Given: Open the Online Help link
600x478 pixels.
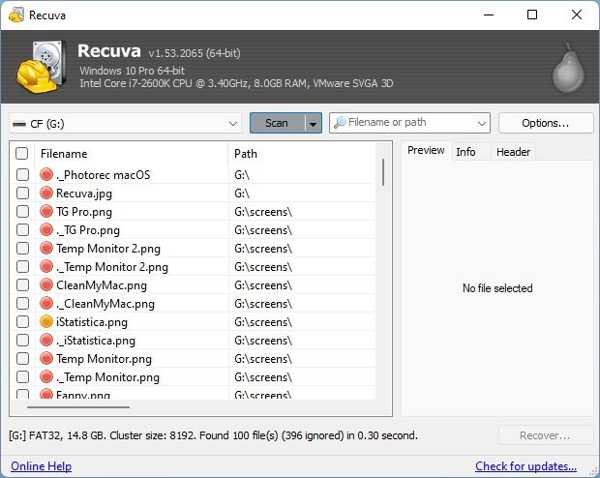Looking at the screenshot, I should (x=41, y=466).
